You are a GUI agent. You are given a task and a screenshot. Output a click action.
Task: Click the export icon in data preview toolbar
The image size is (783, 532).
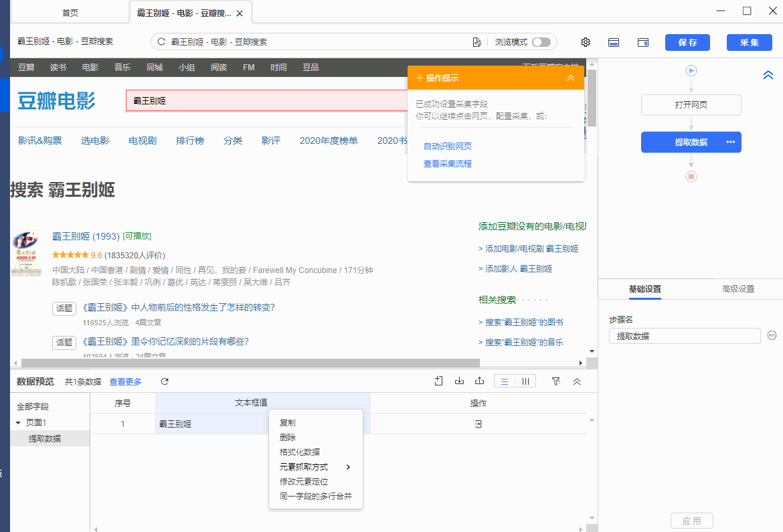(x=479, y=381)
